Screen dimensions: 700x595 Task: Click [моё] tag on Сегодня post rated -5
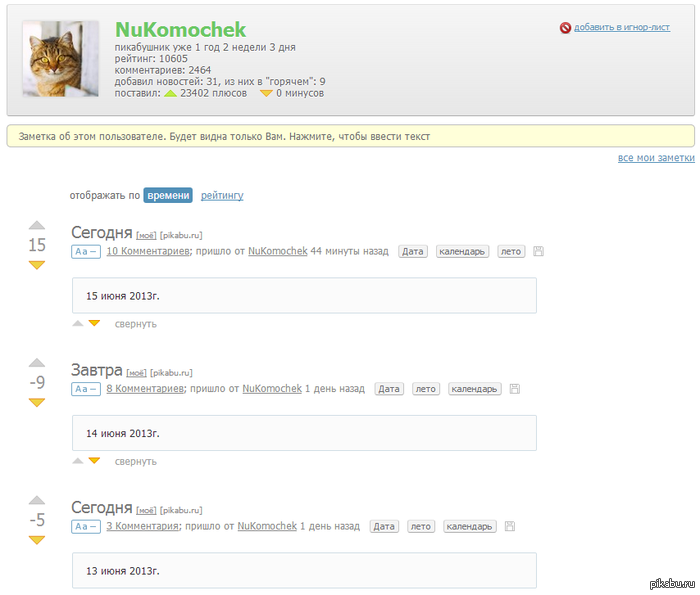pyautogui.click(x=146, y=510)
